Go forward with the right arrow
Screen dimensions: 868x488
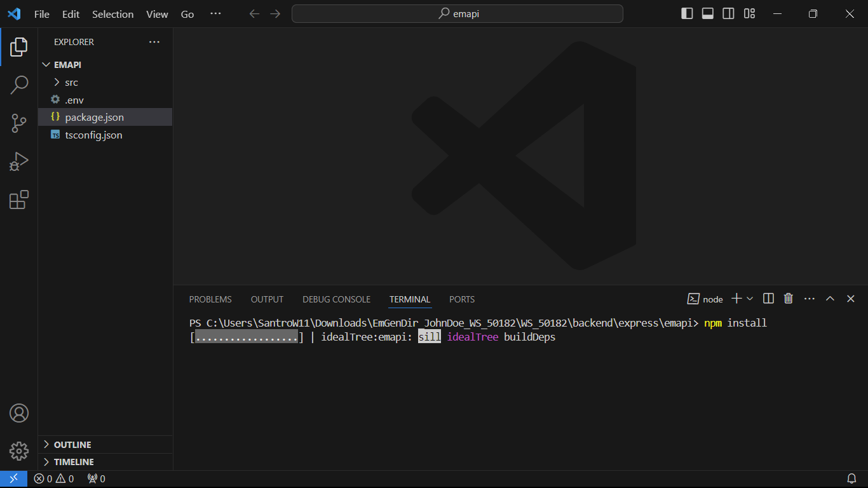pyautogui.click(x=275, y=14)
